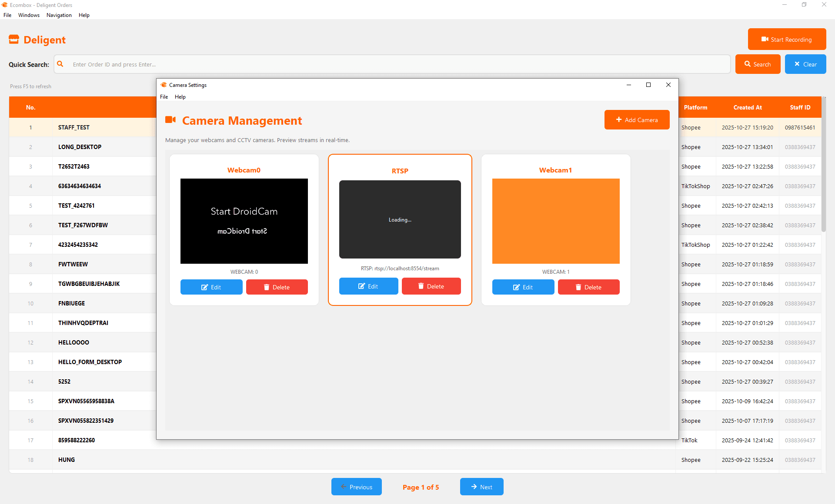Click the Webcam0 DroidCam preview thumbnail
Screen dimensions: 835x504
(244, 221)
